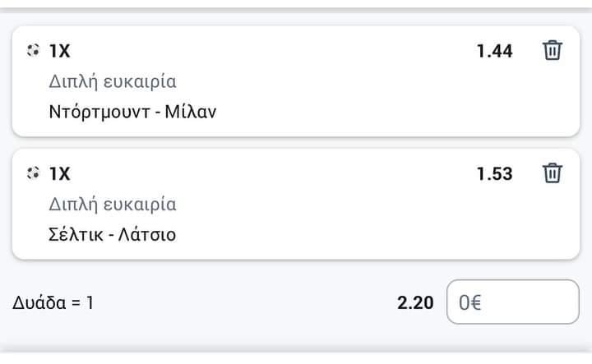
Task: Delete the Ντόρτμουντ - Μίλαν selection
Action: [553, 50]
